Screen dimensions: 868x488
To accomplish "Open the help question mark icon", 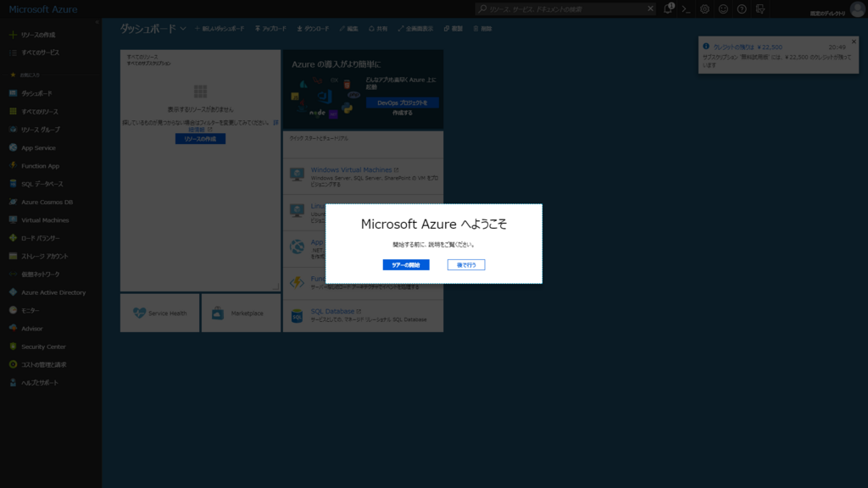I will [742, 8].
